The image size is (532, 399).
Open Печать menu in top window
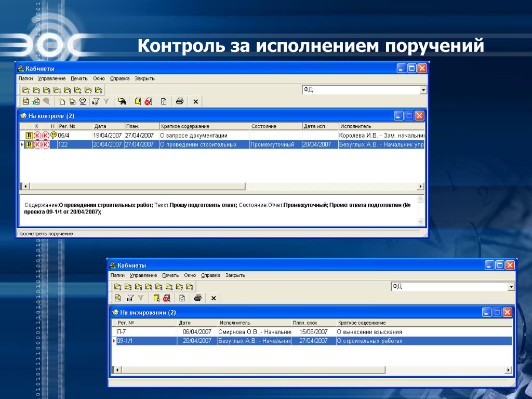coord(79,78)
